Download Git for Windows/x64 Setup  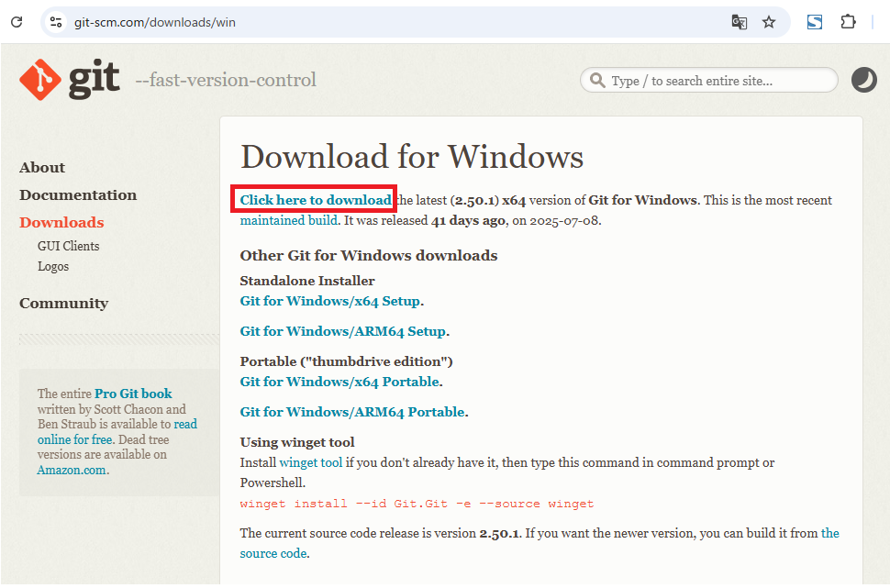(x=329, y=301)
